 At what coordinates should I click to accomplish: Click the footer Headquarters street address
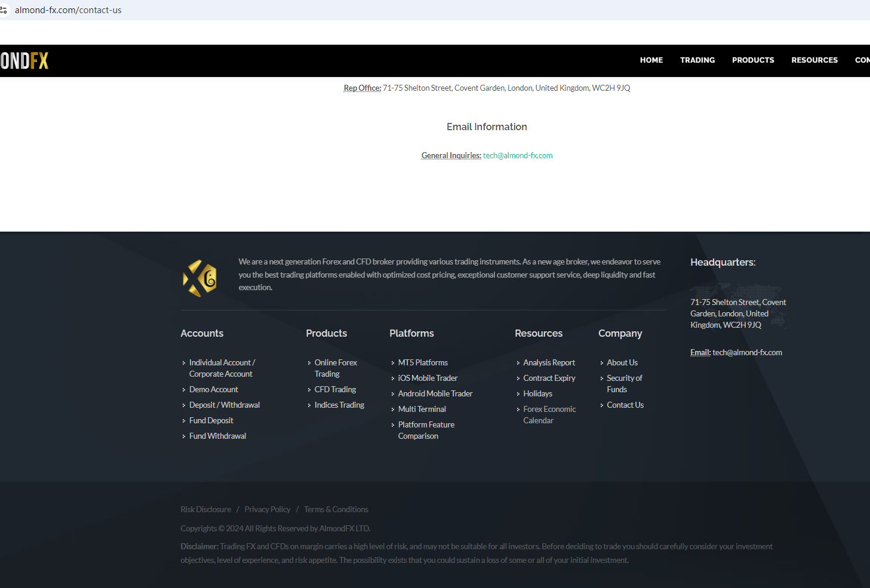pyautogui.click(x=738, y=314)
